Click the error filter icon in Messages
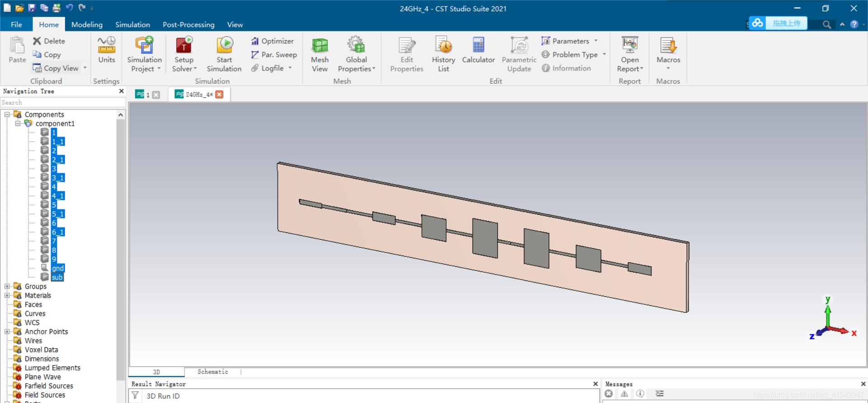The width and height of the screenshot is (868, 403). [609, 394]
